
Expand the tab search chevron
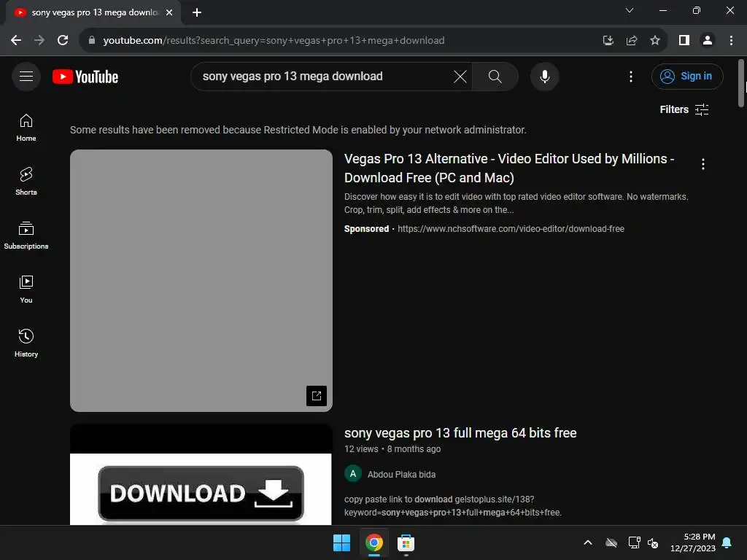[630, 10]
